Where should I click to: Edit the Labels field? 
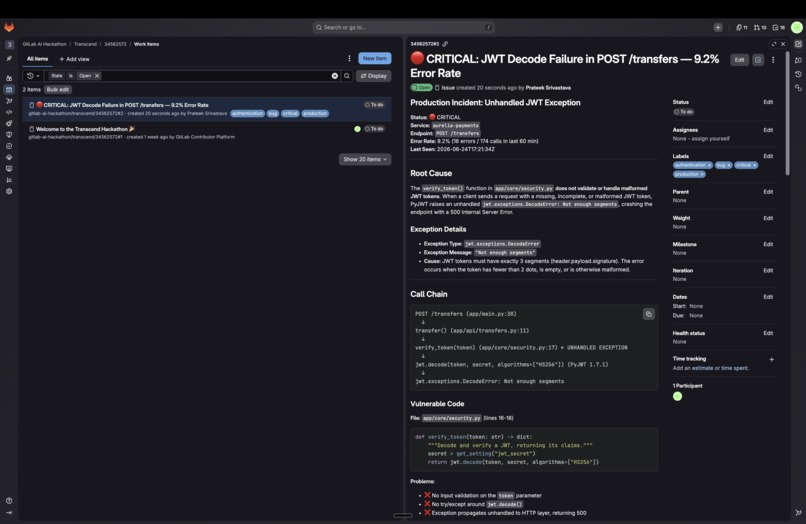[x=768, y=156]
